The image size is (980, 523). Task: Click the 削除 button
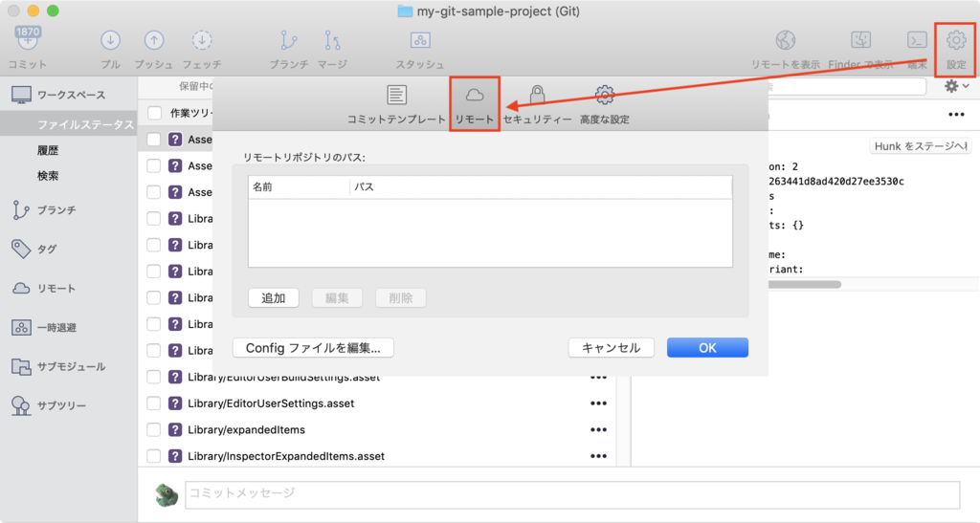401,297
